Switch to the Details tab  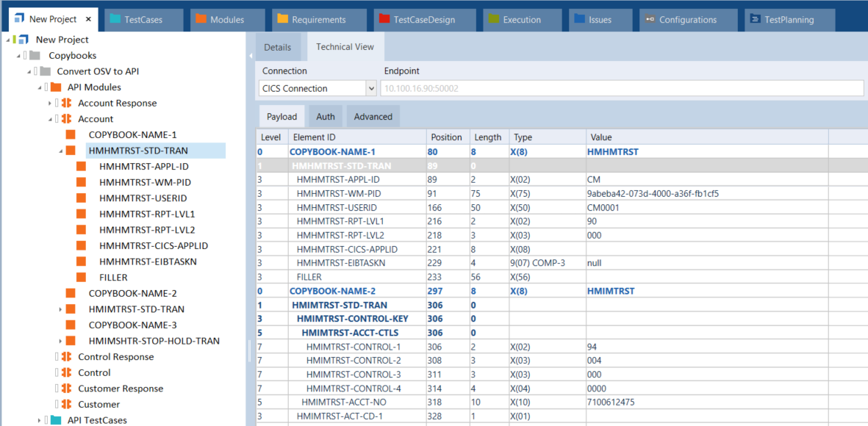tap(278, 47)
